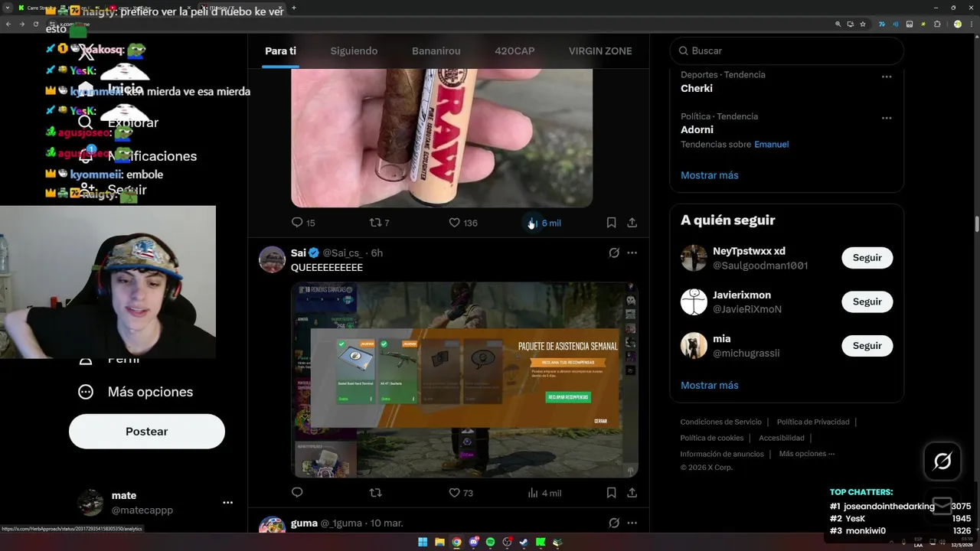Image resolution: width=980 pixels, height=551 pixels.
Task: Open Accesibilidad footer link
Action: [782, 438]
